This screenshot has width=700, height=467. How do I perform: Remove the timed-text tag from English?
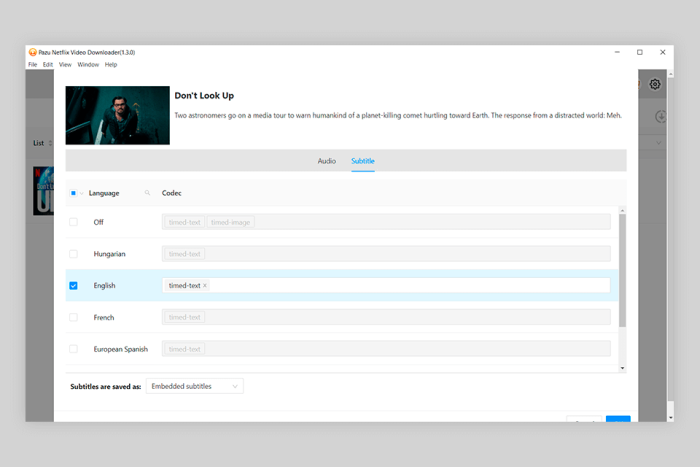(205, 286)
